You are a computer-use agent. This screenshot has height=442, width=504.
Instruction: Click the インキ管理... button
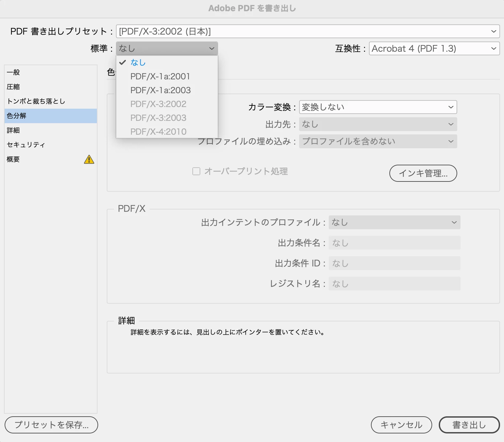423,173
